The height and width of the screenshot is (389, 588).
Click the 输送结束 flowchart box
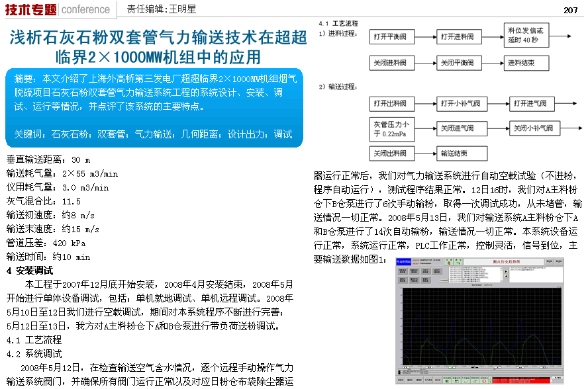coord(462,153)
